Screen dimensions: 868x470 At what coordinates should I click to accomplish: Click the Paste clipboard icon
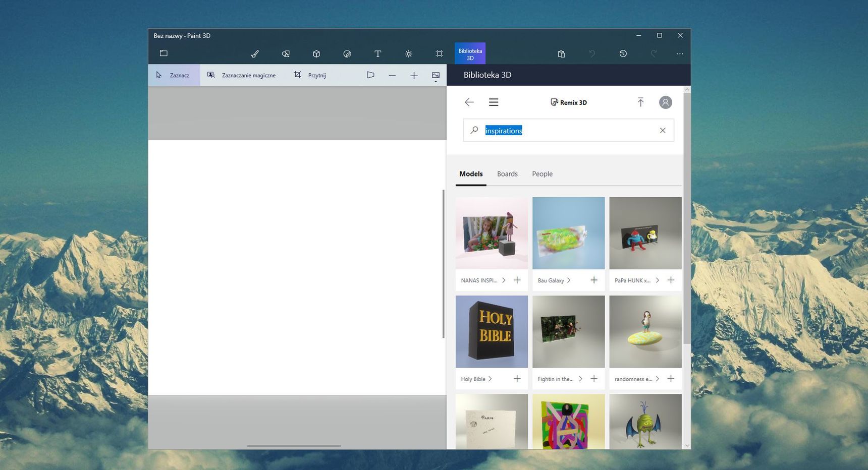point(561,53)
